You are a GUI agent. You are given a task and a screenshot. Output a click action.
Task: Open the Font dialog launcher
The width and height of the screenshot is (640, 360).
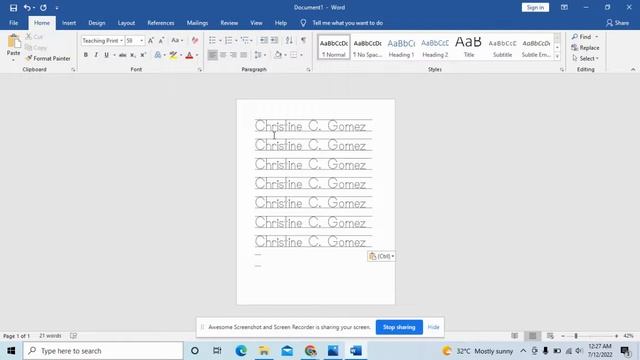point(200,70)
